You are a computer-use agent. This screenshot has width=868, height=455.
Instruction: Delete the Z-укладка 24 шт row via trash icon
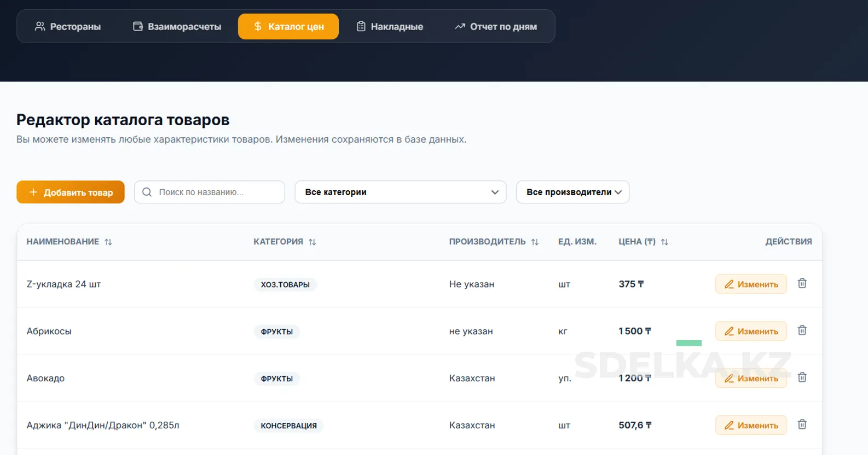click(x=802, y=283)
